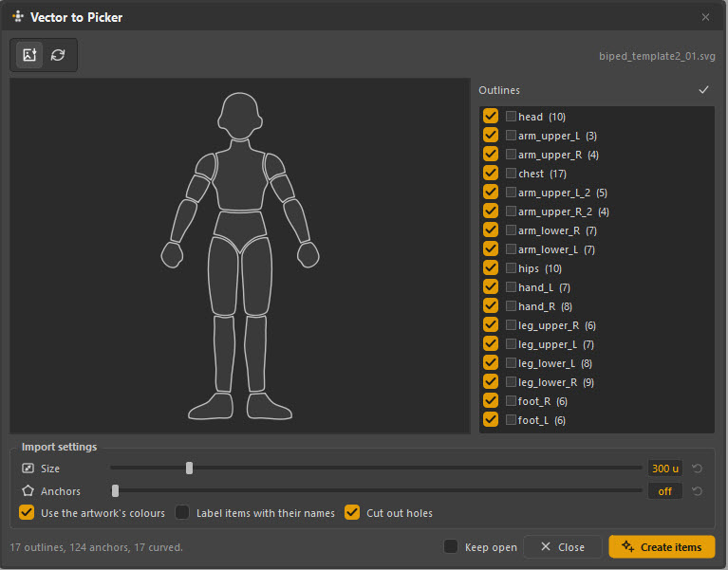The image size is (728, 570).
Task: Click the Anchors pentagon icon
Action: pyautogui.click(x=28, y=490)
